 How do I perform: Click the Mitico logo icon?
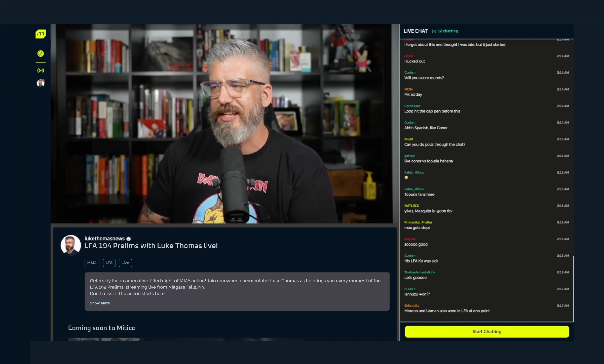[41, 34]
